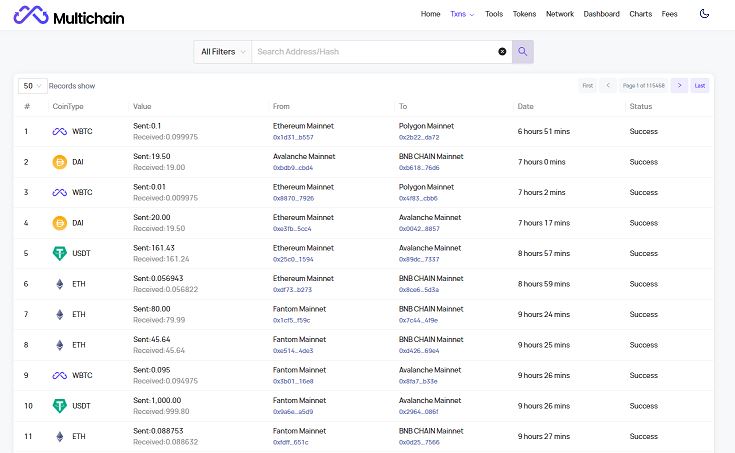Click 'Received:45.64' value in row 8
This screenshot has height=453, width=735.
[x=159, y=350]
